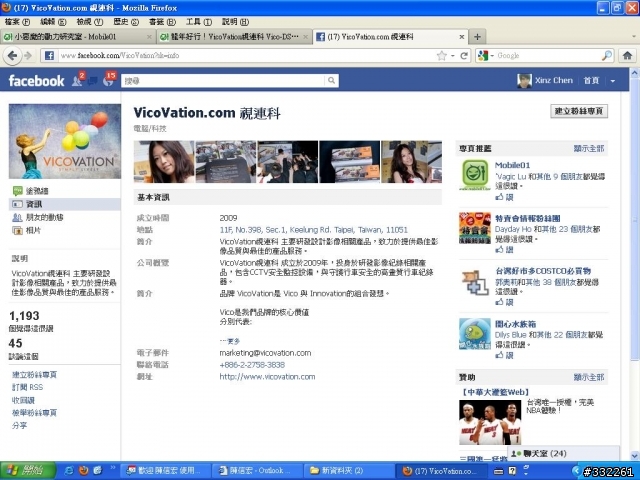The image size is (640, 480).
Task: Open VicoVation balloon profile picture
Action: point(65,141)
